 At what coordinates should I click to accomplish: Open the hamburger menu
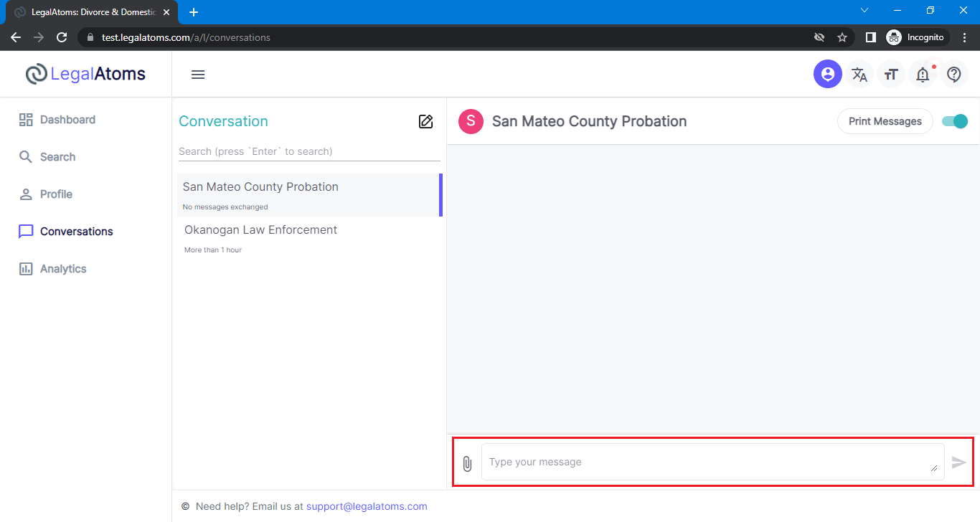pyautogui.click(x=198, y=75)
